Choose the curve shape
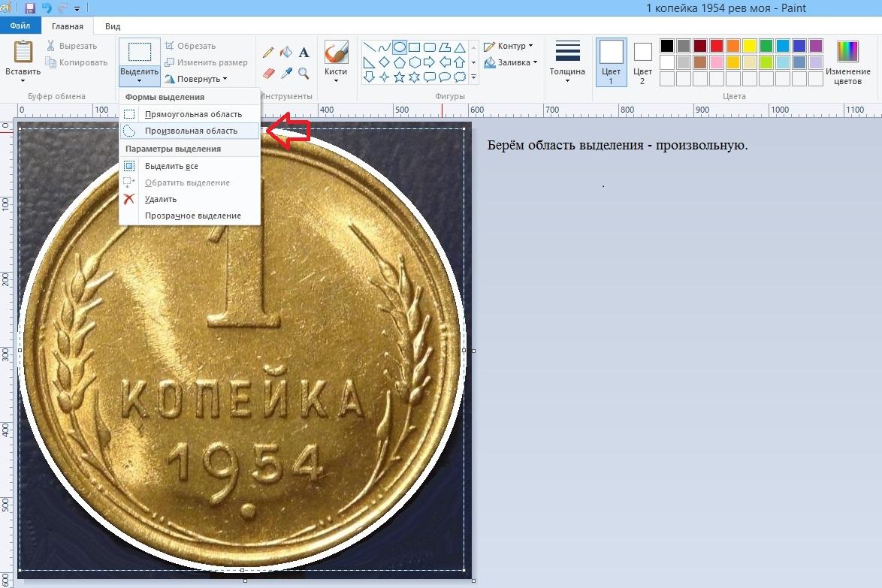882x588 pixels. [384, 47]
